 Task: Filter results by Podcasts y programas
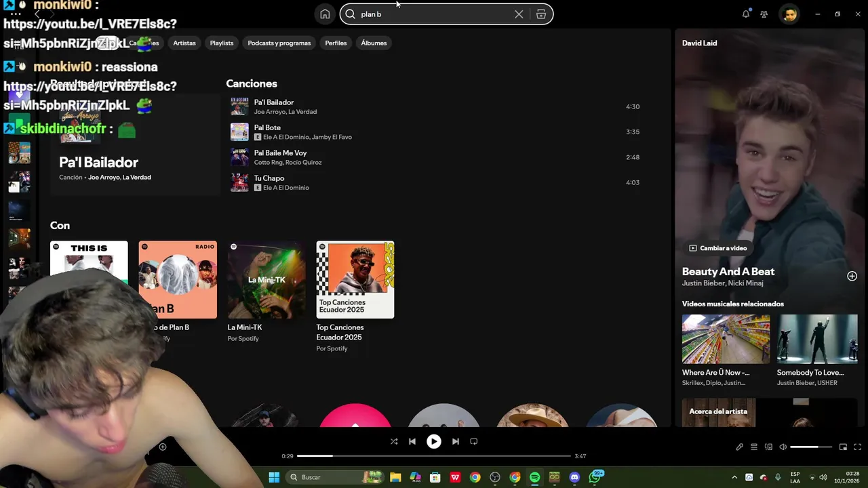coord(279,43)
